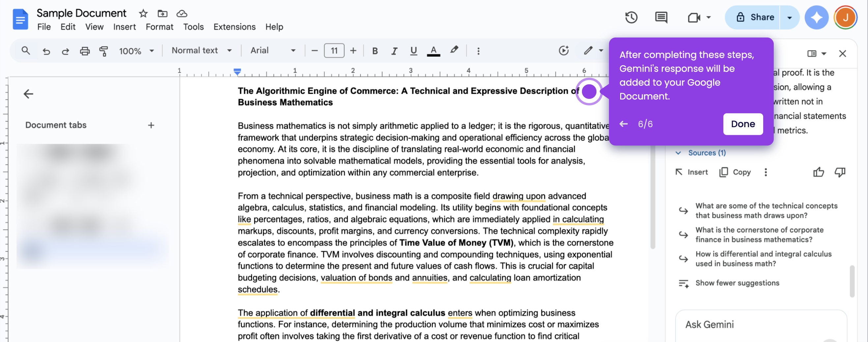Click Done in the tooltip

point(743,124)
